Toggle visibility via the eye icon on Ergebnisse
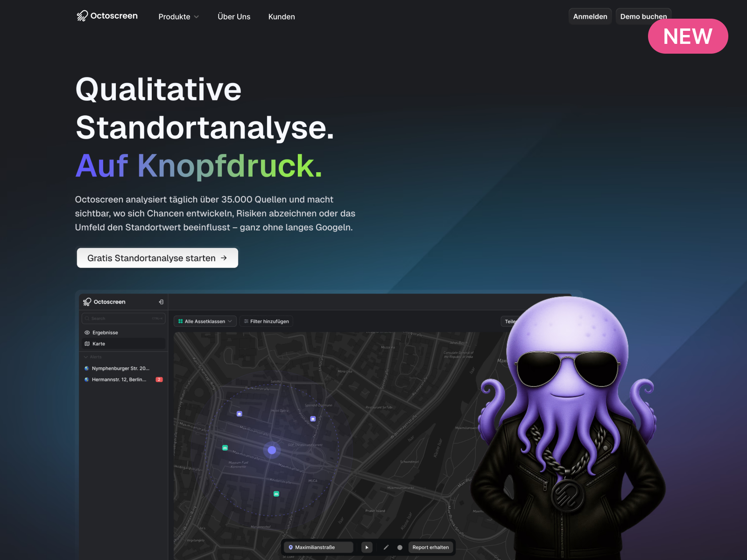 coord(87,332)
